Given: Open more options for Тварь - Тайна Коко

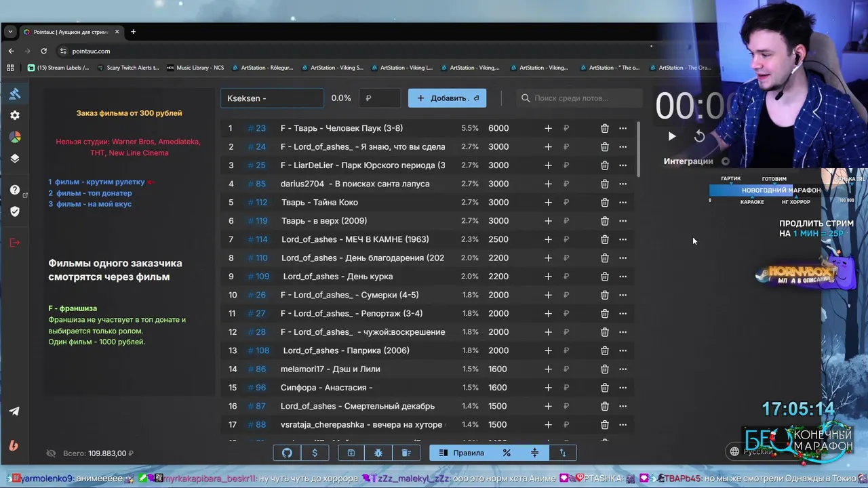Looking at the screenshot, I should click(x=623, y=202).
